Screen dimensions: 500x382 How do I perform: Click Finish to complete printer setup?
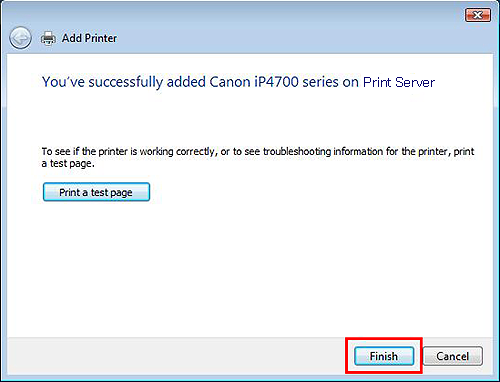point(384,356)
